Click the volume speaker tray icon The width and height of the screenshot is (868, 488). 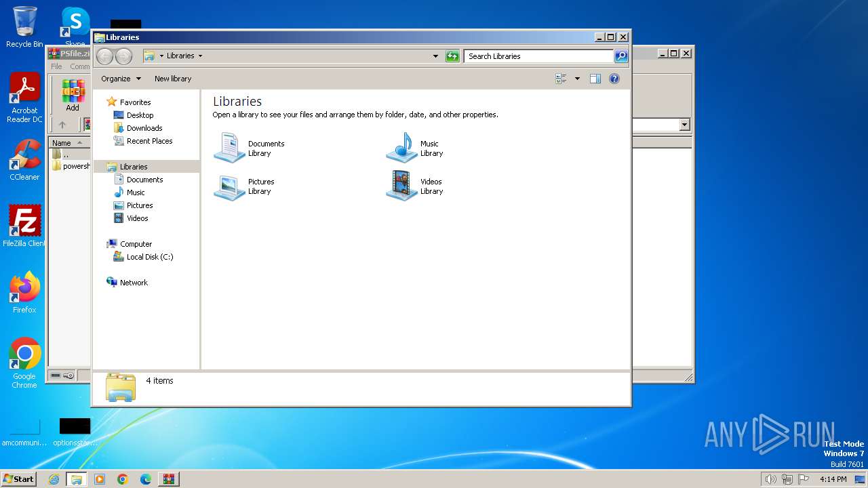[770, 479]
